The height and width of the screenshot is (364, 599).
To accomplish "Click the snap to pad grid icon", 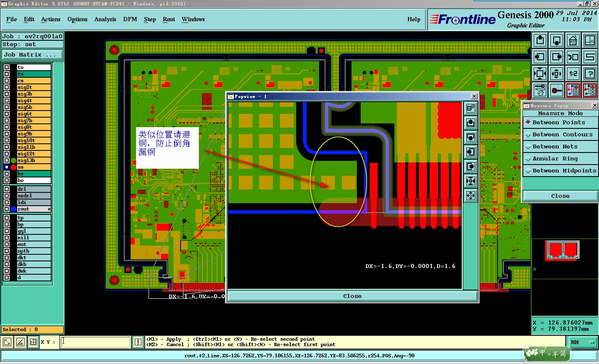I will click(557, 90).
